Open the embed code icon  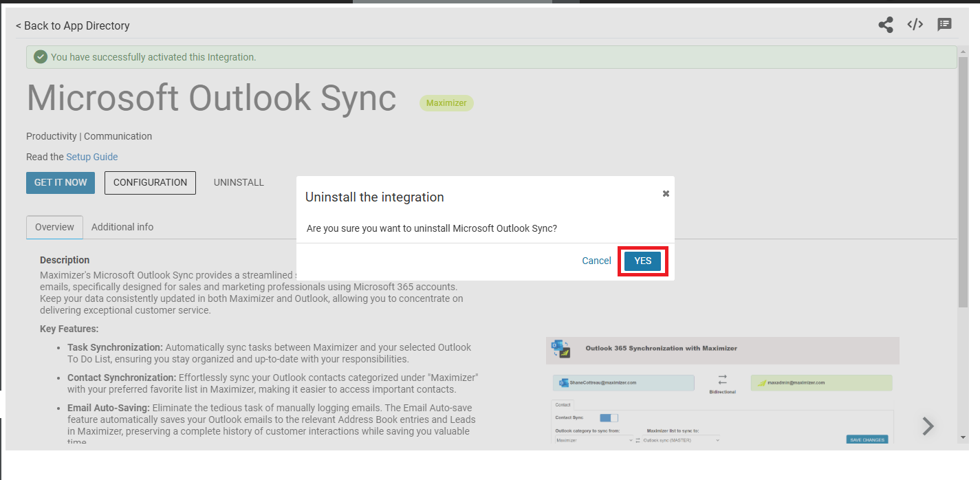tap(915, 25)
